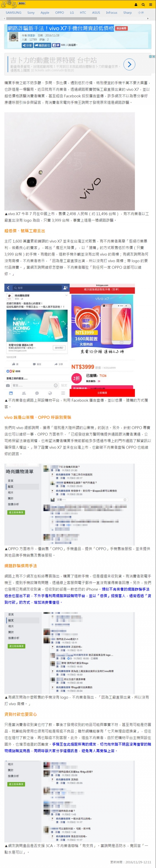Click the red 採訪報導 category tag
This screenshot has height=868, width=156.
121,28
